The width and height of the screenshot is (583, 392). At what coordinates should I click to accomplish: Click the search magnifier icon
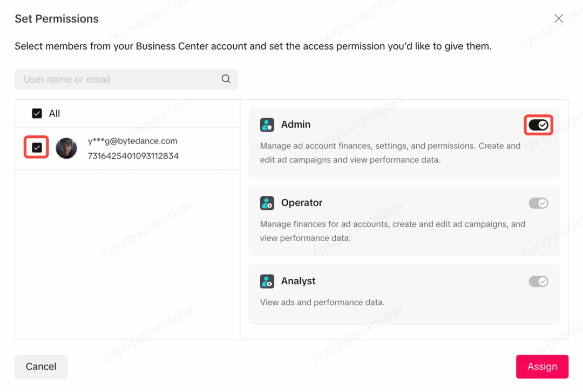(226, 79)
